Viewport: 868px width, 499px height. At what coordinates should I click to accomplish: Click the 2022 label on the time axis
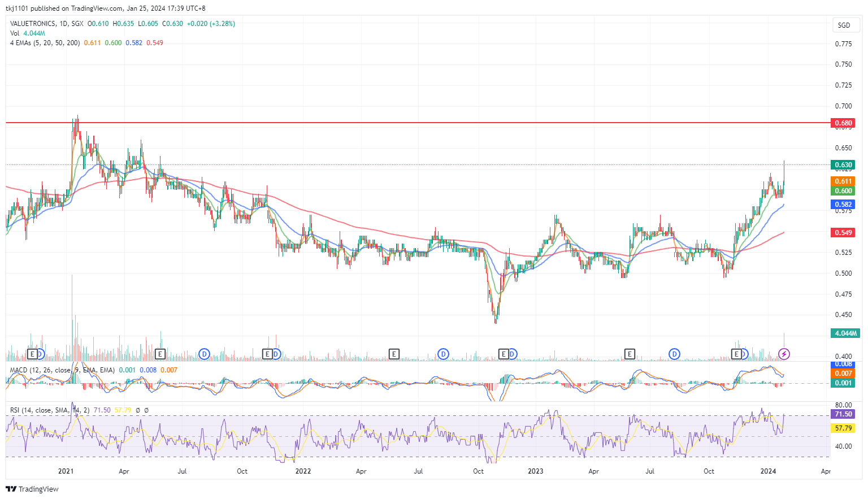point(303,471)
